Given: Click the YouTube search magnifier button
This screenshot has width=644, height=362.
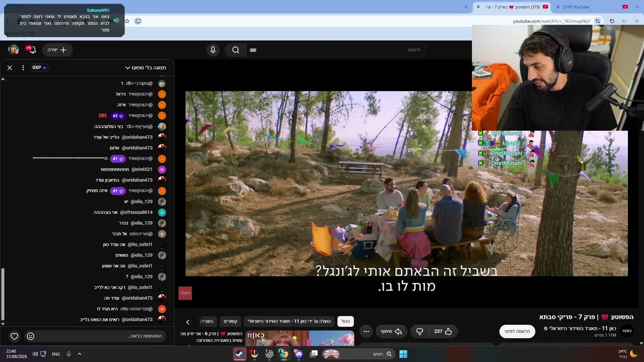Looking at the screenshot, I should point(235,50).
